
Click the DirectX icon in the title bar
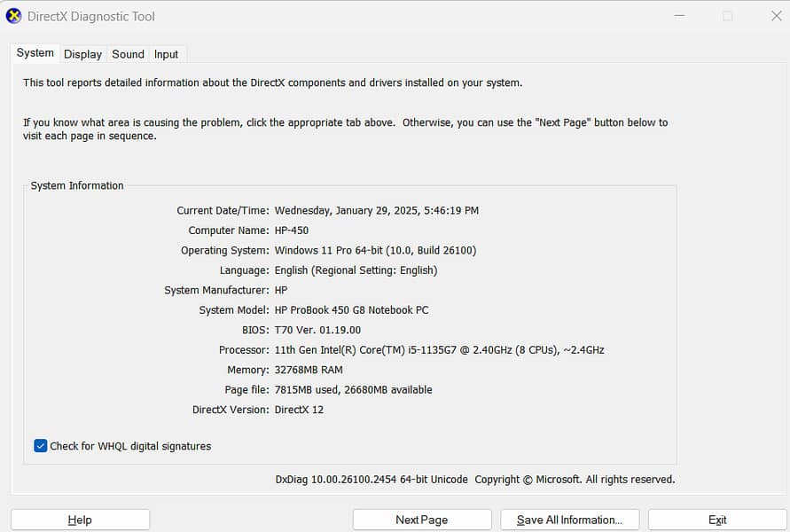coord(13,16)
